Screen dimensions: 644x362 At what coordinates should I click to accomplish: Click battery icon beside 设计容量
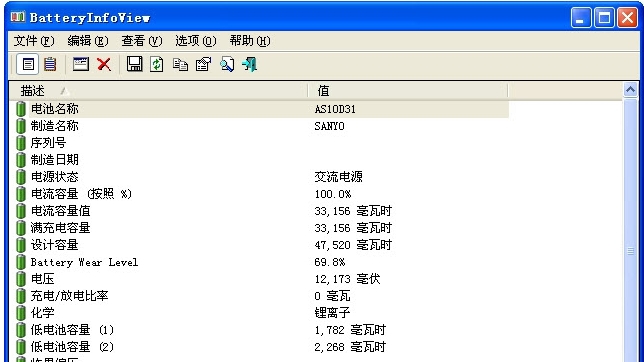[21, 245]
